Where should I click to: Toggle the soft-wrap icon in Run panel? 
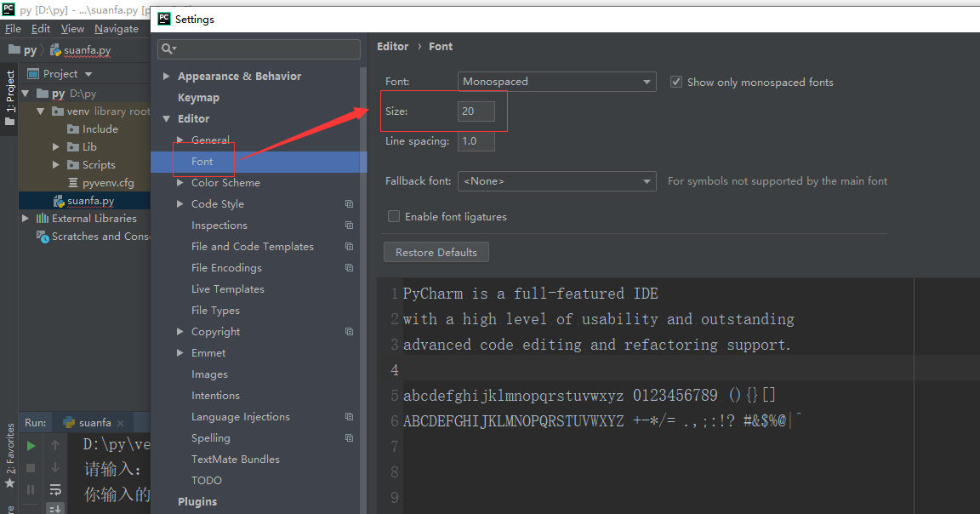click(x=55, y=489)
